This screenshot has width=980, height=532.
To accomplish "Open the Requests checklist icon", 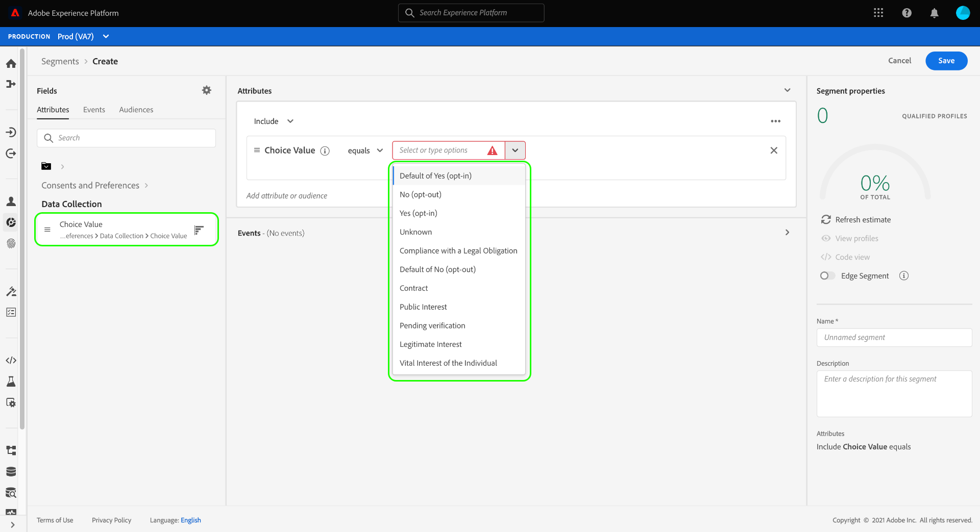I will [11, 312].
